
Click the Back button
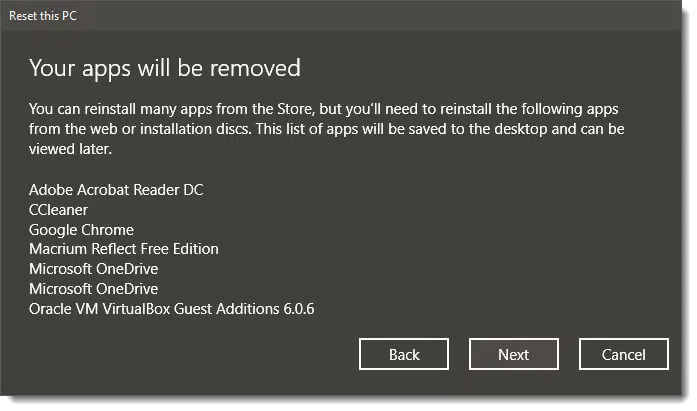tap(404, 354)
